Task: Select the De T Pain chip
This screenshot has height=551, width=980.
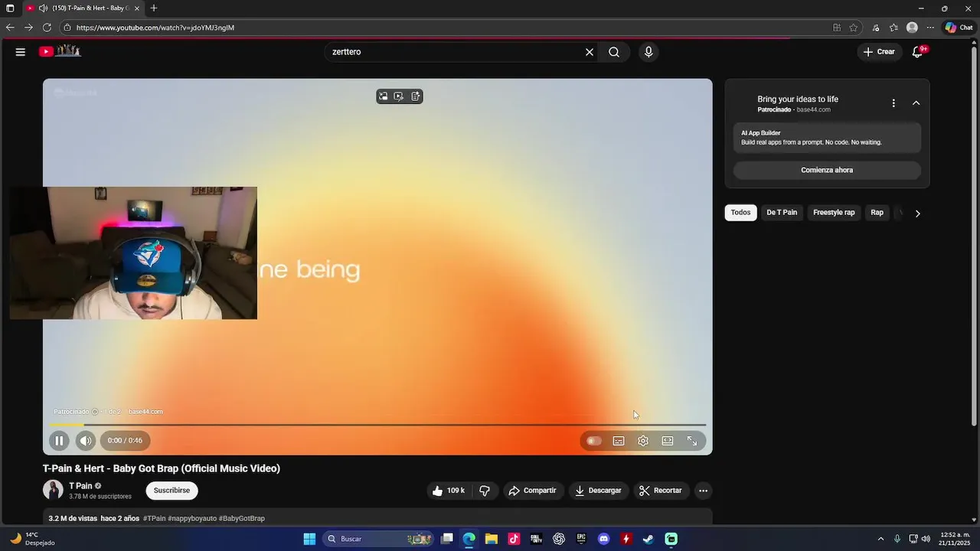Action: pos(782,213)
